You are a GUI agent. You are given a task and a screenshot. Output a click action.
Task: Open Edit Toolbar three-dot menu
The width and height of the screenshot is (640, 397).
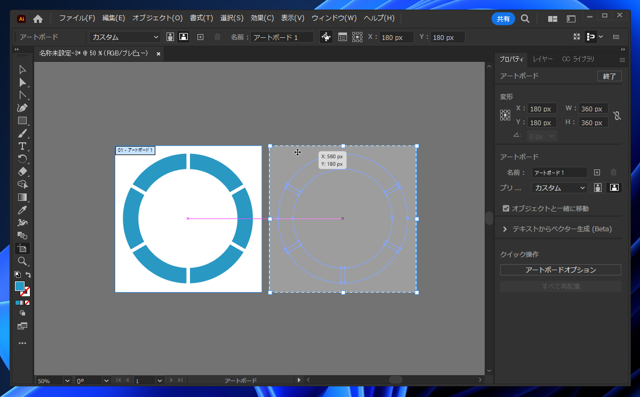(22, 343)
